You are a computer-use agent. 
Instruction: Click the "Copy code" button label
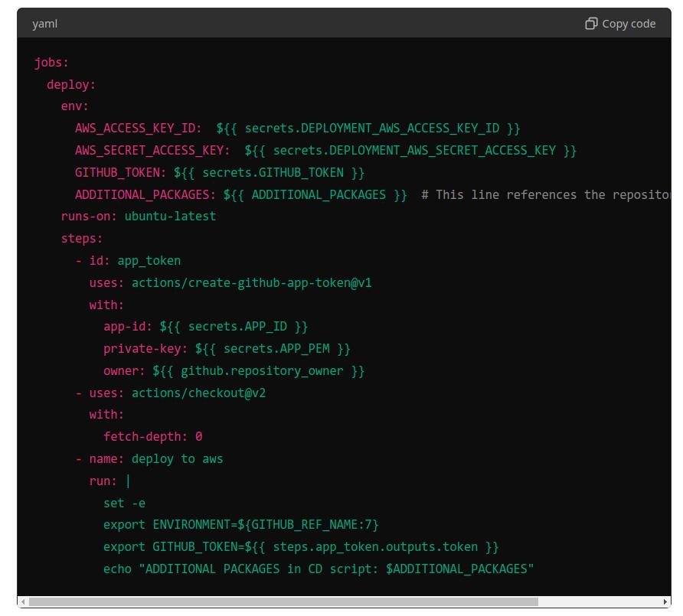coord(629,24)
